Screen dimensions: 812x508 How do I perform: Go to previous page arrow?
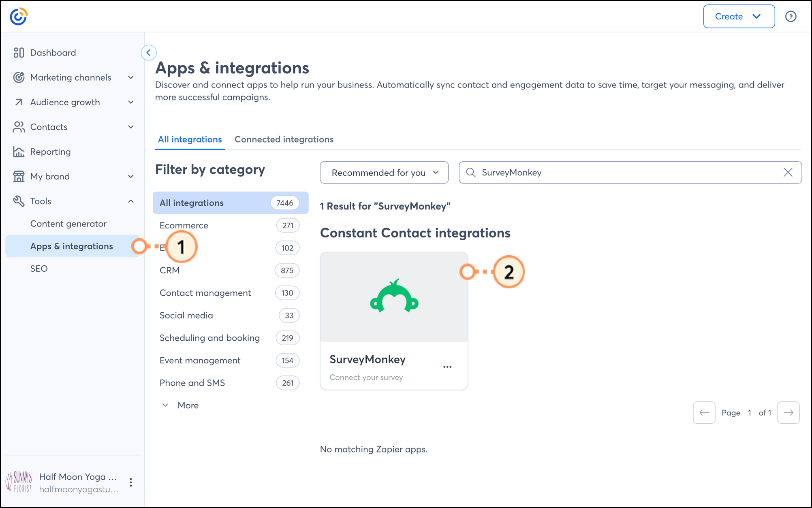704,412
